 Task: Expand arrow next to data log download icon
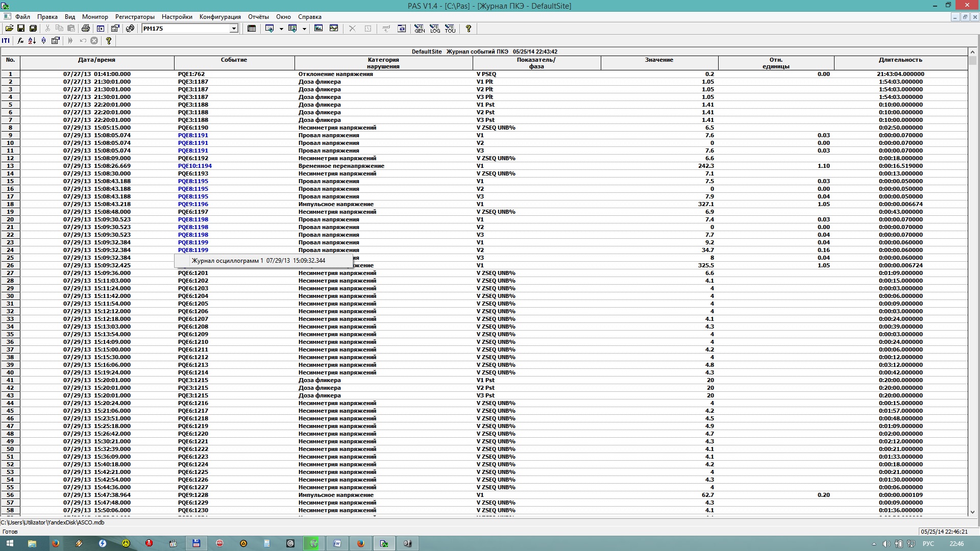pyautogui.click(x=281, y=29)
